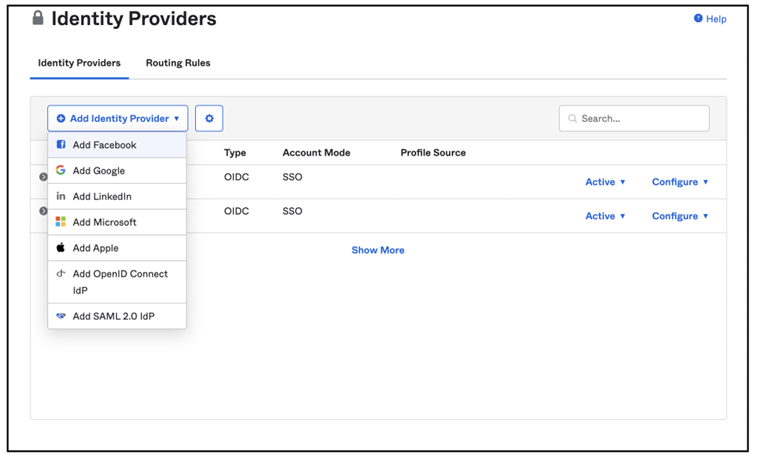Expand the first identity provider row
Screen dimensions: 757x459
click(43, 177)
